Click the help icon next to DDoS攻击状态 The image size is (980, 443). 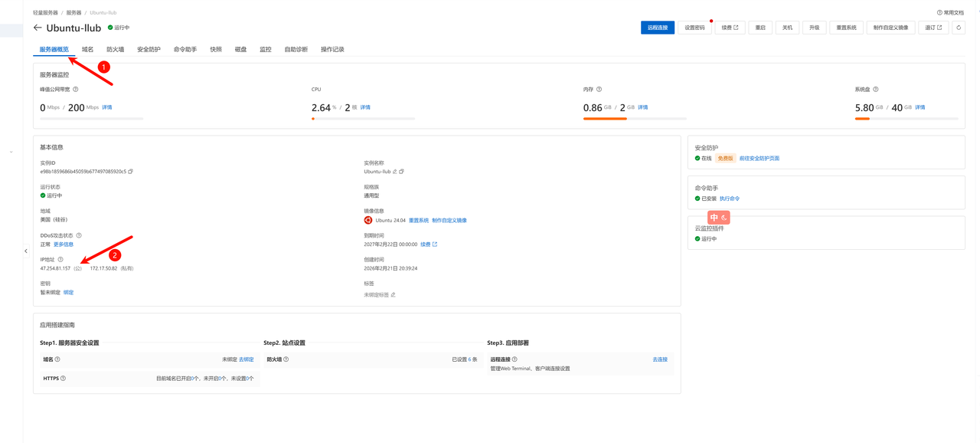coord(79,235)
